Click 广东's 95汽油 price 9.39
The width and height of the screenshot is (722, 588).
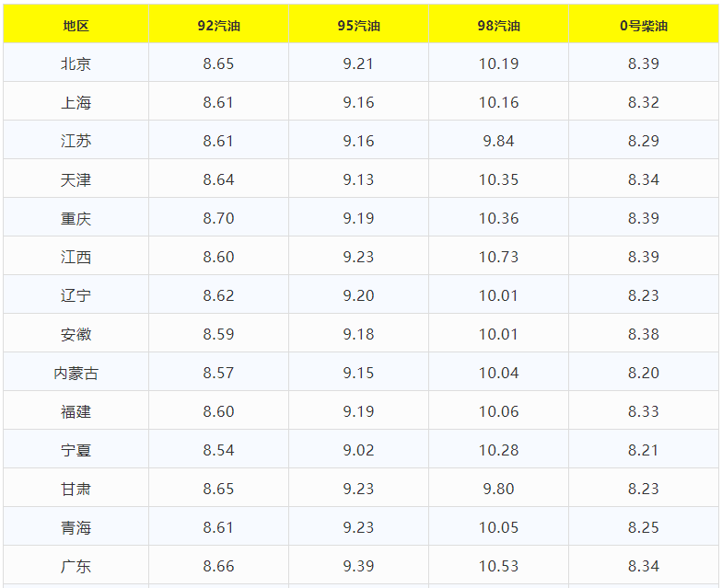[x=358, y=566]
